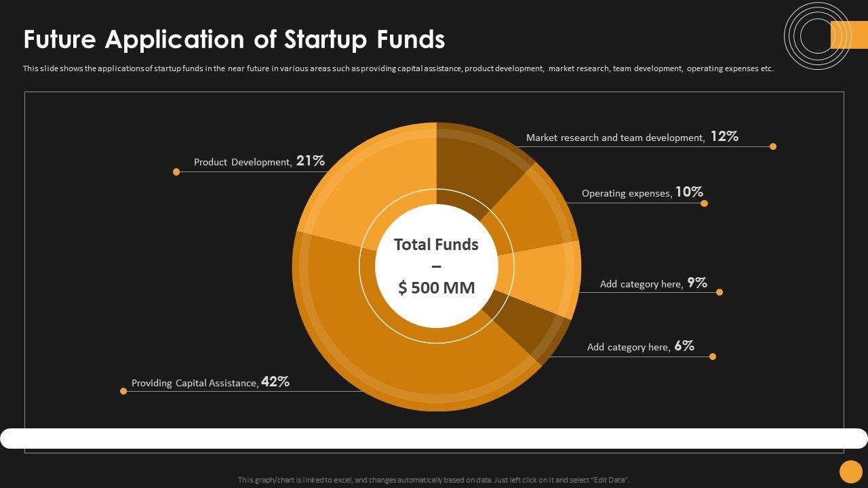Click the orange dot ending the Market research line
The image size is (868, 488).
pyautogui.click(x=773, y=146)
